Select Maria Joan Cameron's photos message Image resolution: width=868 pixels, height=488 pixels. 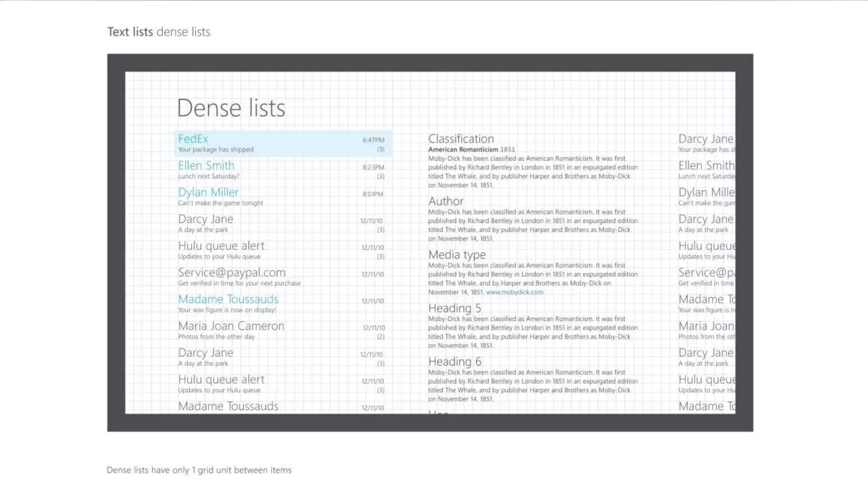pos(231,326)
